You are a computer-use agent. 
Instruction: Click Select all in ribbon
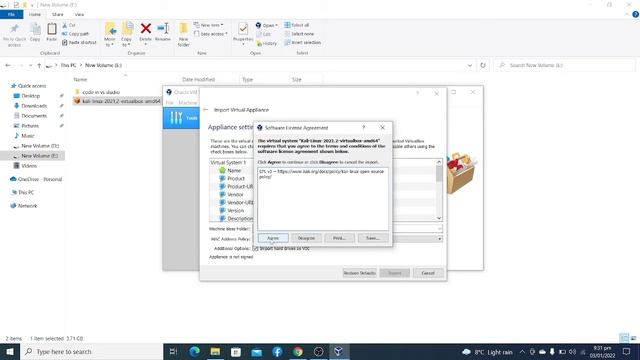297,25
